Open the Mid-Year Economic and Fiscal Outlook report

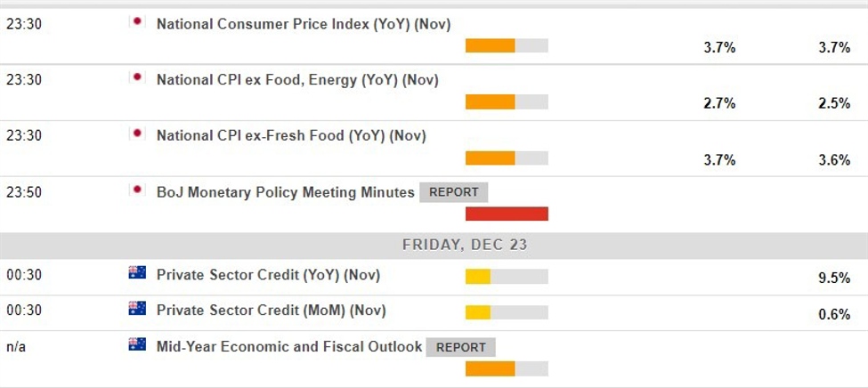coord(461,347)
